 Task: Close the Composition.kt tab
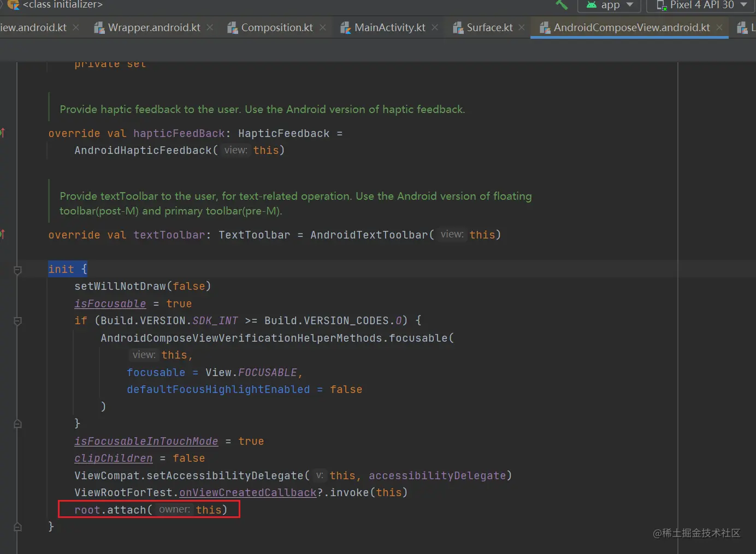point(323,27)
